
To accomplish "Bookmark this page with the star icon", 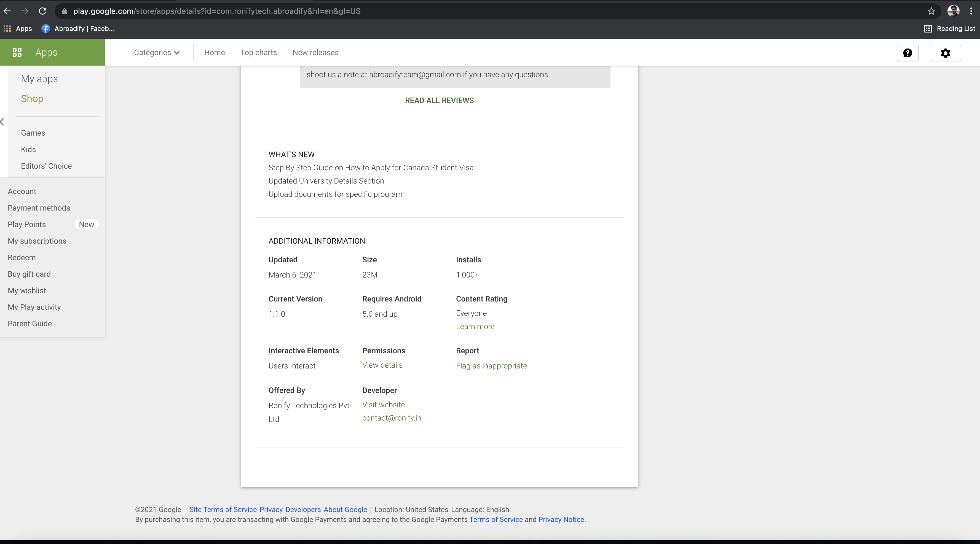I will pos(931,11).
